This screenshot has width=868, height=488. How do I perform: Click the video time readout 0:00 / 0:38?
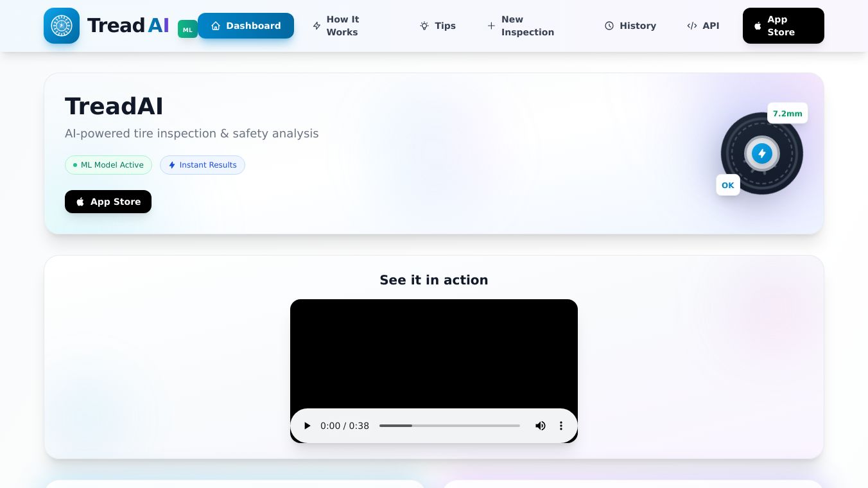[345, 426]
